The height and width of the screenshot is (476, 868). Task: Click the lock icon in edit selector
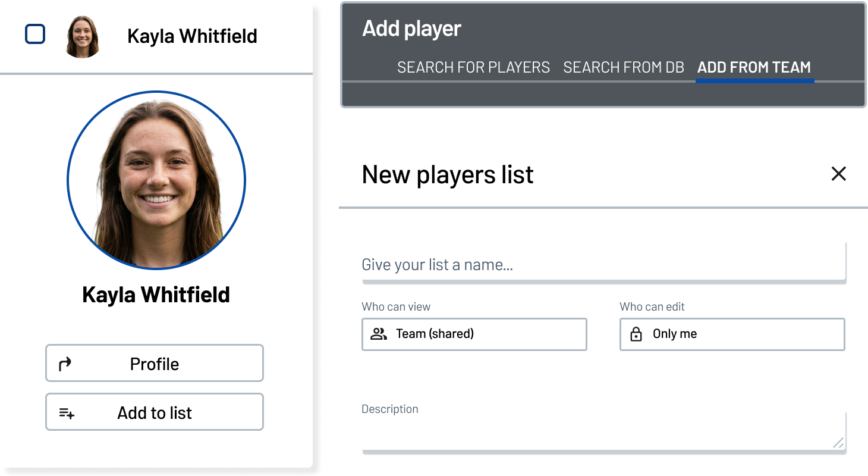(x=636, y=334)
